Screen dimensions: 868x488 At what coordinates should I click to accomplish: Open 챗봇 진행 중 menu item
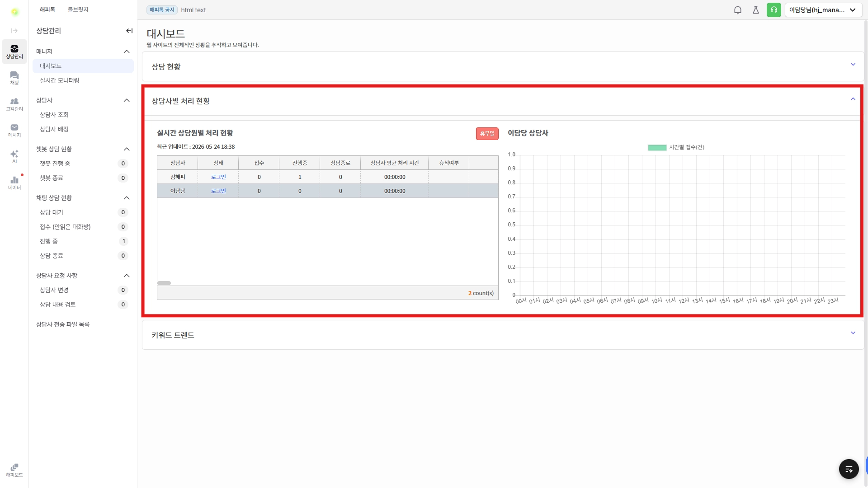point(83,164)
